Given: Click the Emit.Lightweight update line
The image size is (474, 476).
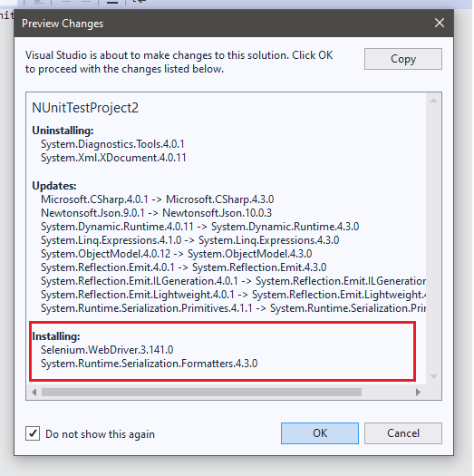Looking at the screenshot, I should pyautogui.click(x=233, y=295).
